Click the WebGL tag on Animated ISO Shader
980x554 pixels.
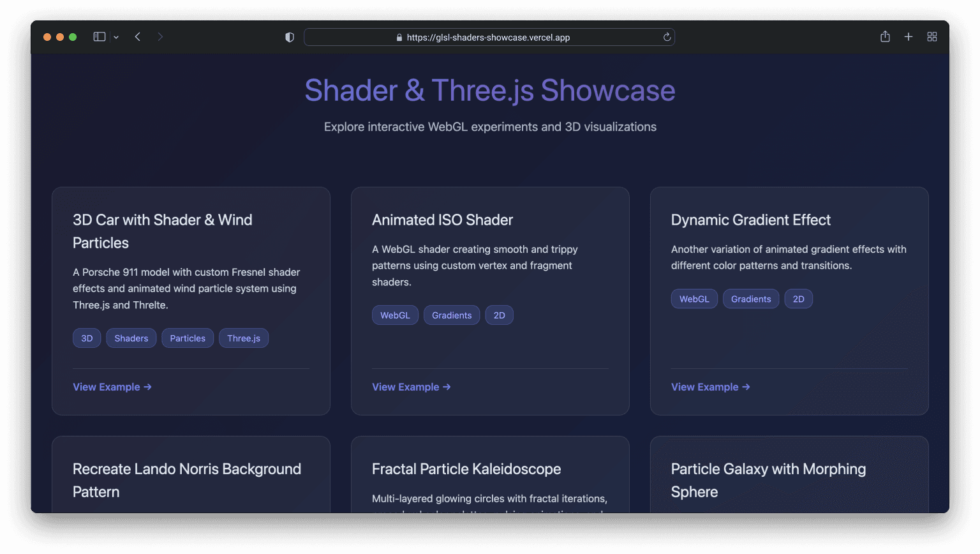[x=395, y=315]
